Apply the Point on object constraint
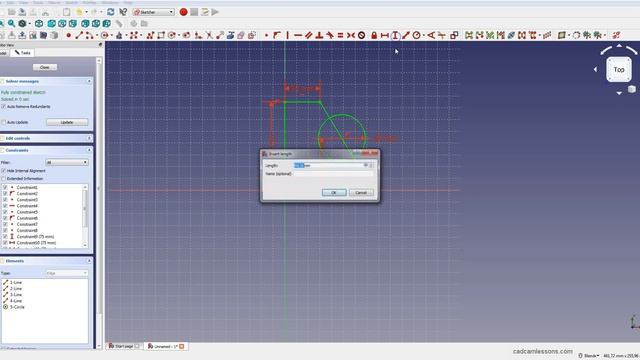Viewport: 640px width, 360px height. click(277, 36)
